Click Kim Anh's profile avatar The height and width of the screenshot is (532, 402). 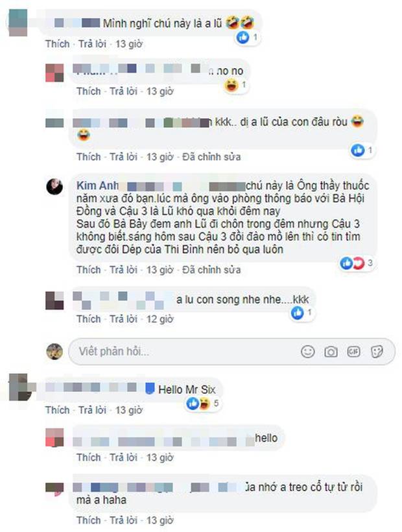[x=54, y=187]
